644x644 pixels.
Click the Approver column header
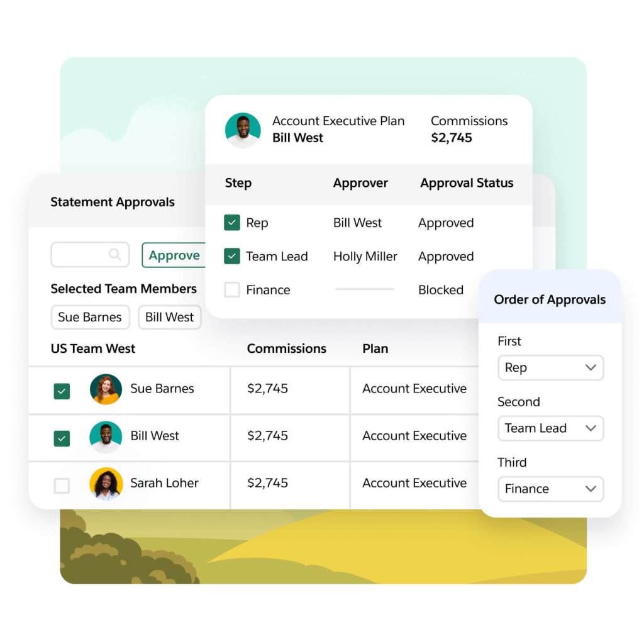click(360, 183)
